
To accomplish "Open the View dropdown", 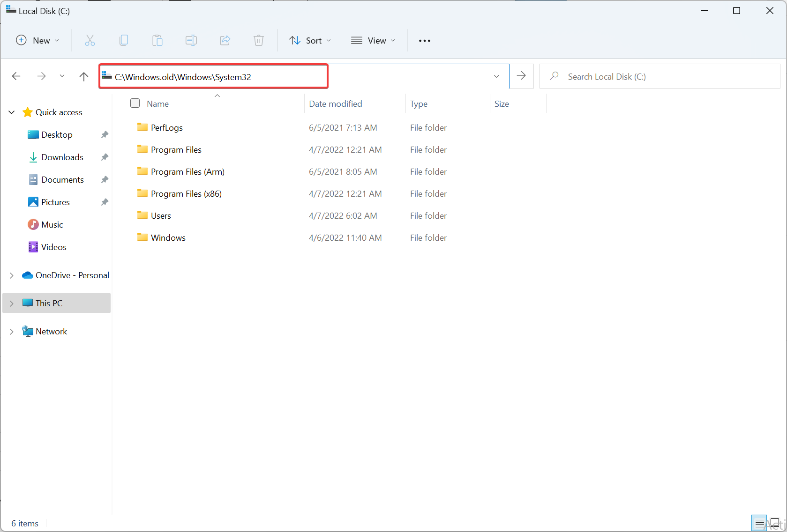I will (x=373, y=40).
